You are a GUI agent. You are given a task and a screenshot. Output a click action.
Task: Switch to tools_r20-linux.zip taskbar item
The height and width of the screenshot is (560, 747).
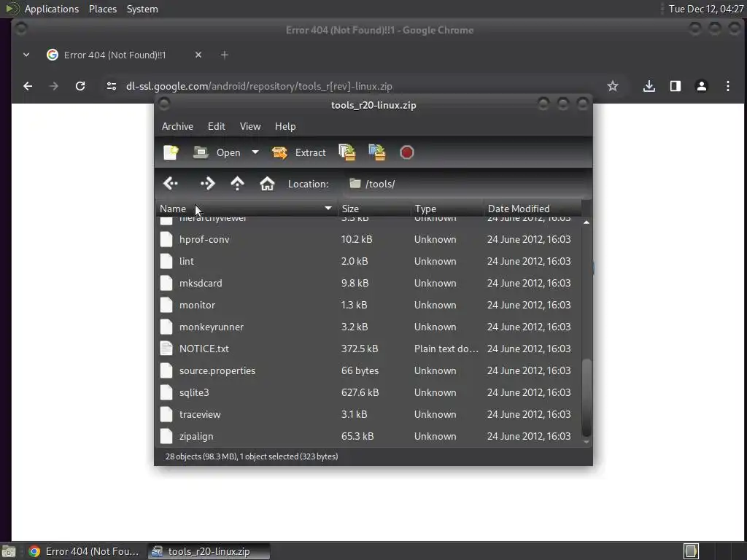point(209,551)
